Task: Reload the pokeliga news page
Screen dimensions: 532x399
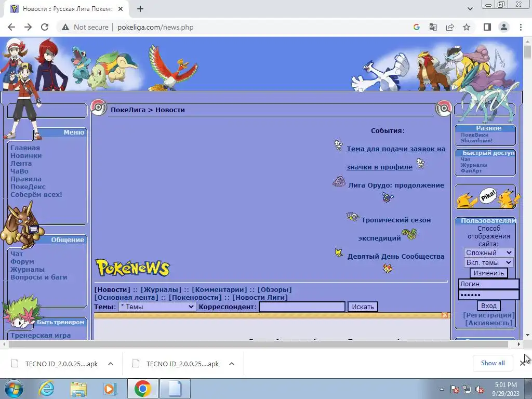Action: [45, 27]
